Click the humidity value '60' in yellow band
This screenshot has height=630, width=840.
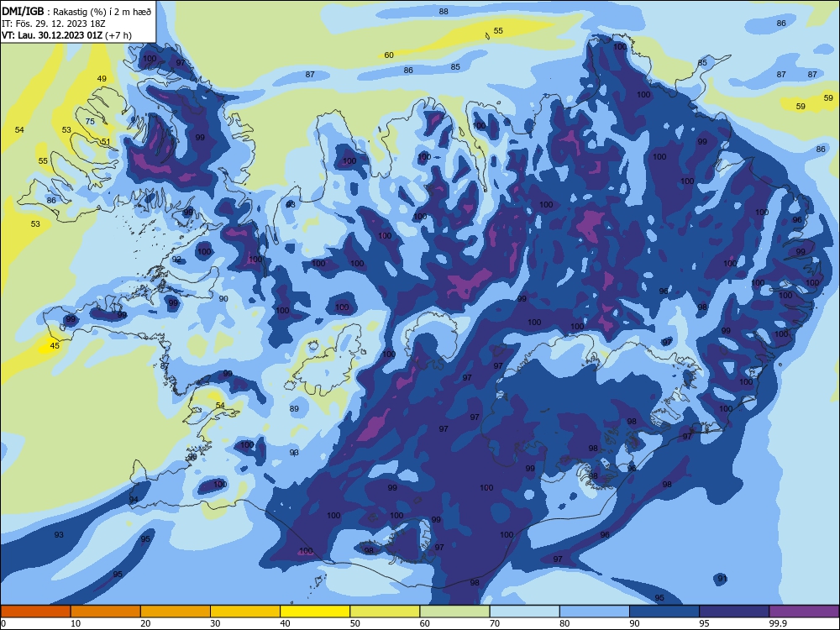[389, 55]
